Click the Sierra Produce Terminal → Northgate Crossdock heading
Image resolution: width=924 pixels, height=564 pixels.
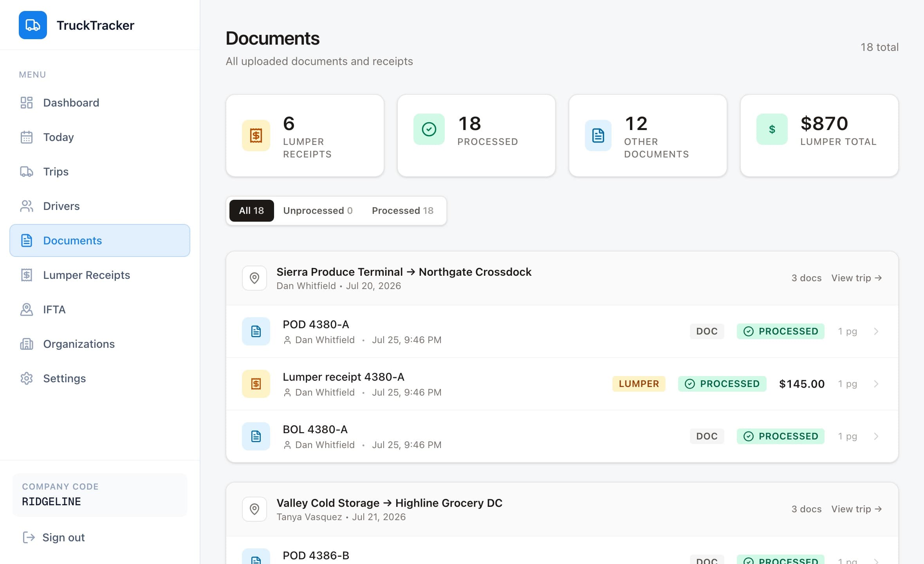coord(404,272)
